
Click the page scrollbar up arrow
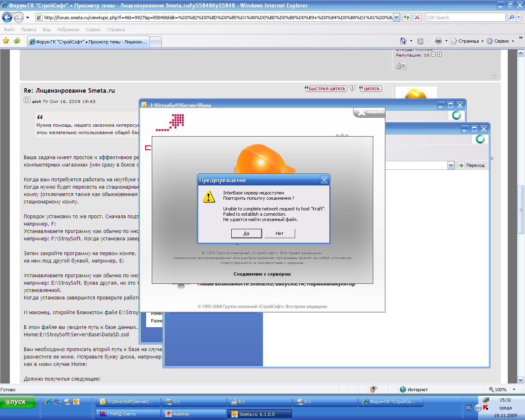521,53
